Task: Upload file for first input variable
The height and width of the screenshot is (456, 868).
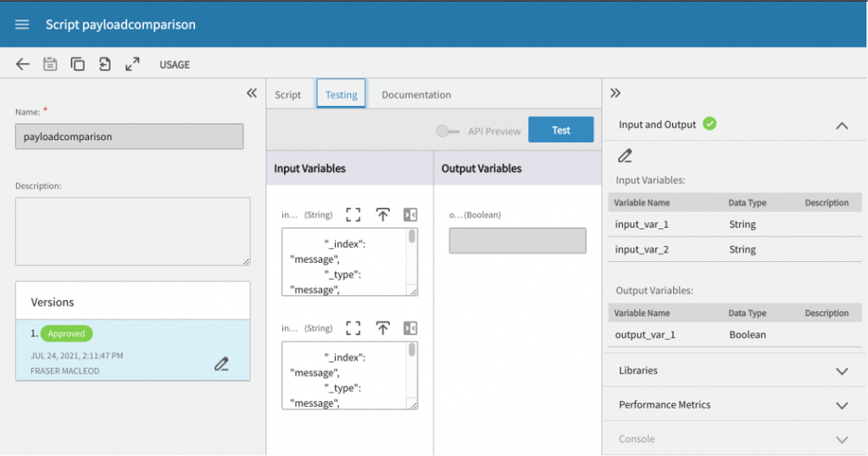Action: point(382,214)
